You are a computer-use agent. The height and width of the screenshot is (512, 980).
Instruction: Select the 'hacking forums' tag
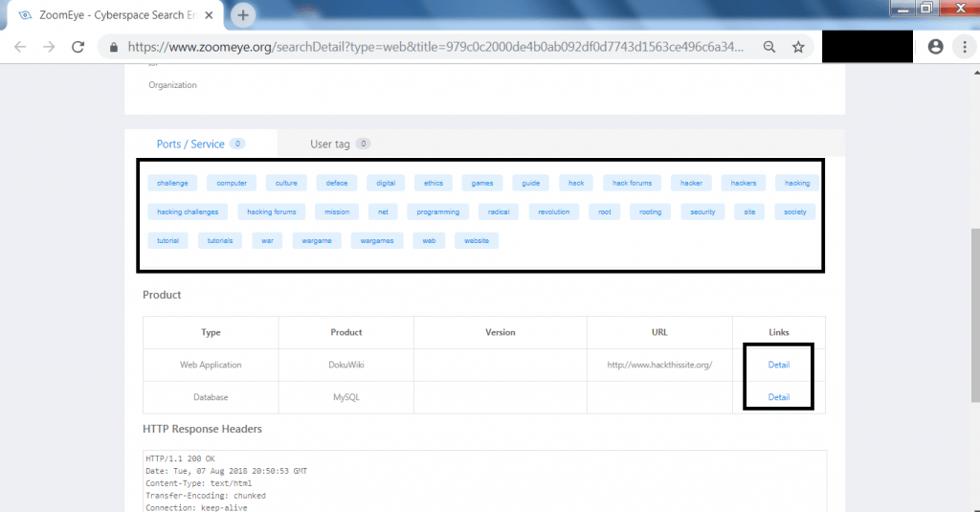point(271,211)
